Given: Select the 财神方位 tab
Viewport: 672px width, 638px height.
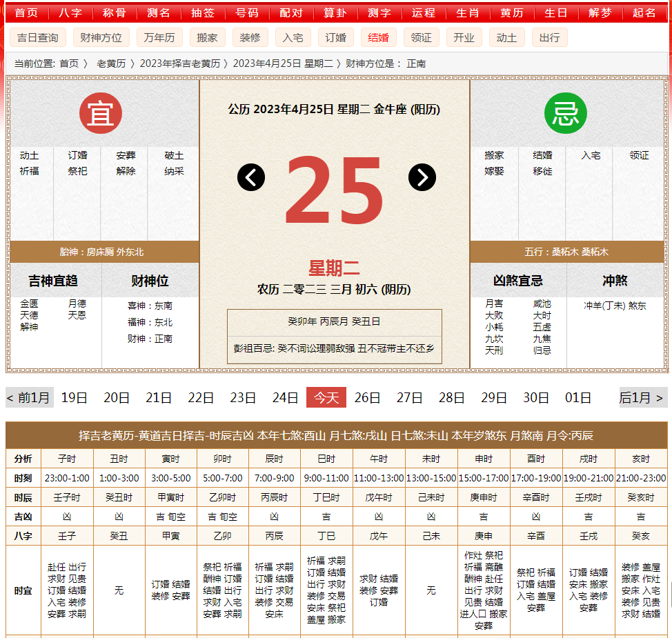Looking at the screenshot, I should point(101,37).
